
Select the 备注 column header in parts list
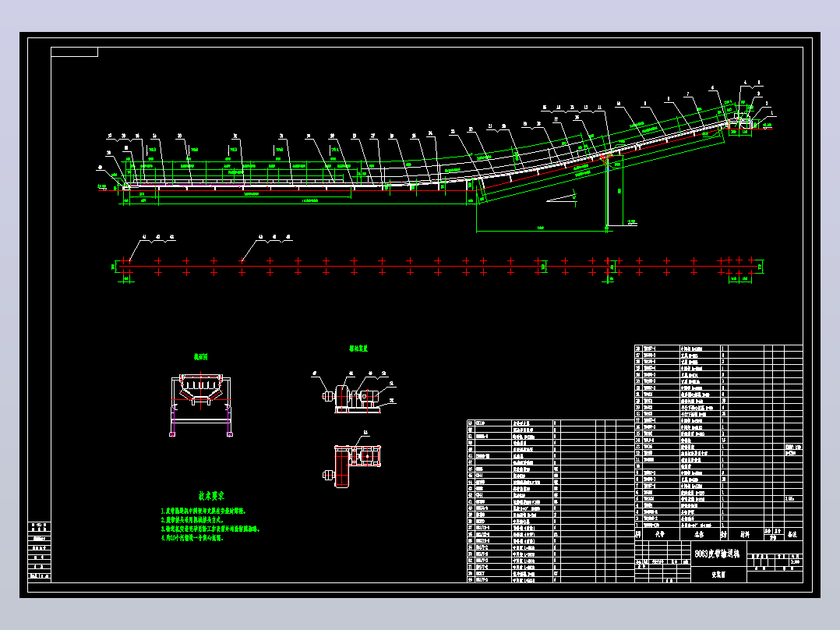792,534
